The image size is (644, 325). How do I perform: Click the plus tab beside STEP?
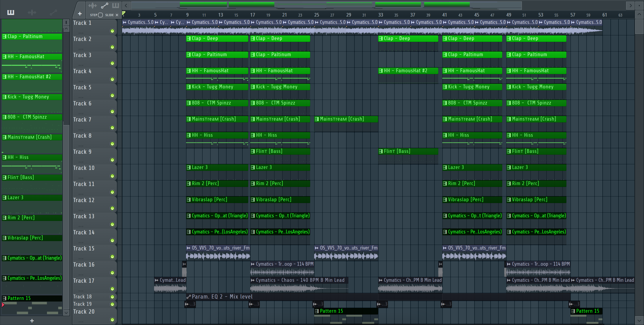[x=80, y=14]
